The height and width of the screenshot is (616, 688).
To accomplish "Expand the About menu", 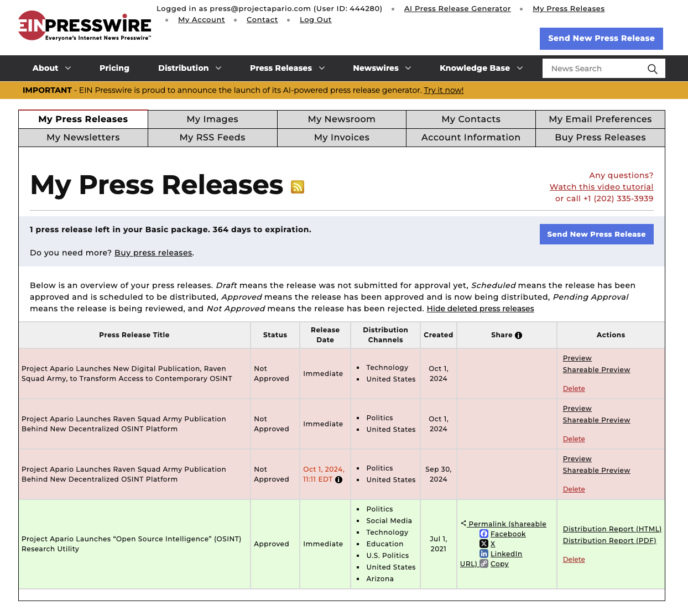I will tap(52, 68).
